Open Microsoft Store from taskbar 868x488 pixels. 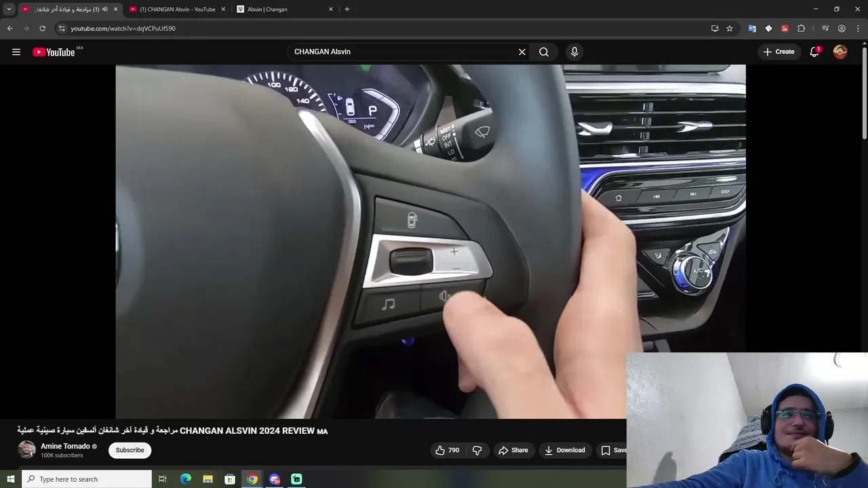click(x=230, y=479)
